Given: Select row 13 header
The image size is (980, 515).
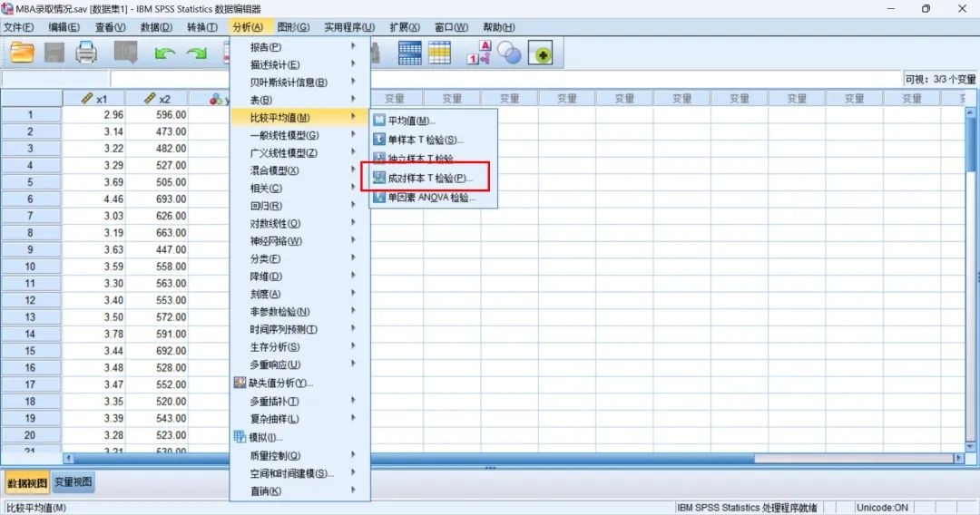Looking at the screenshot, I should [31, 317].
